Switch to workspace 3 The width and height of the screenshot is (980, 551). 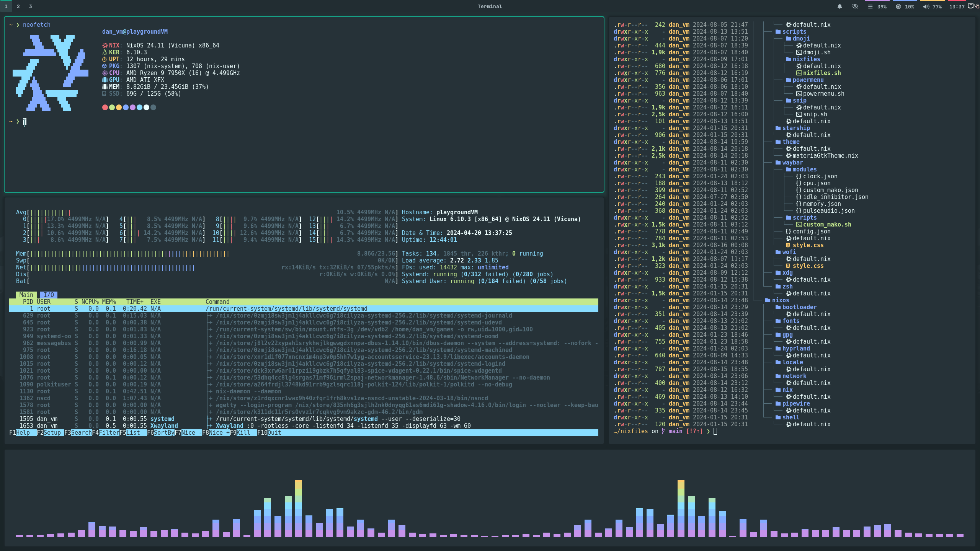click(x=31, y=6)
